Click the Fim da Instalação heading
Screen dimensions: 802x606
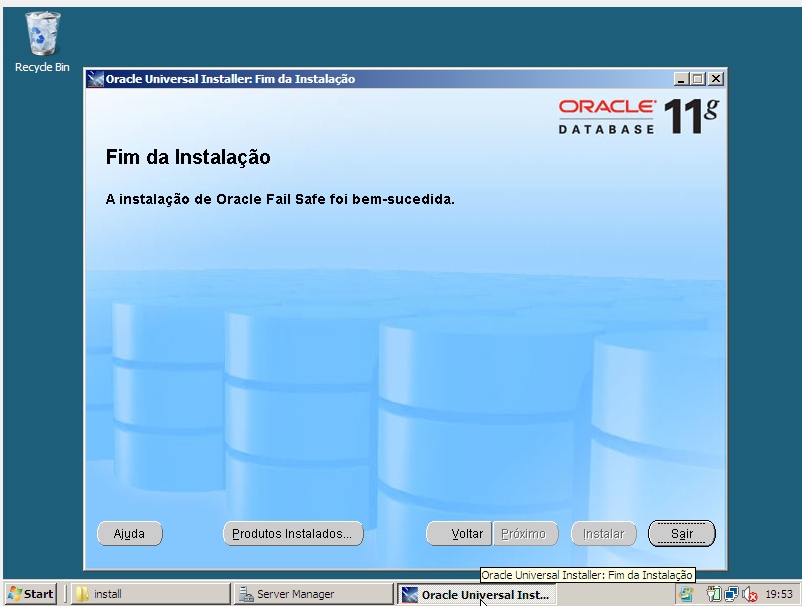click(x=185, y=156)
